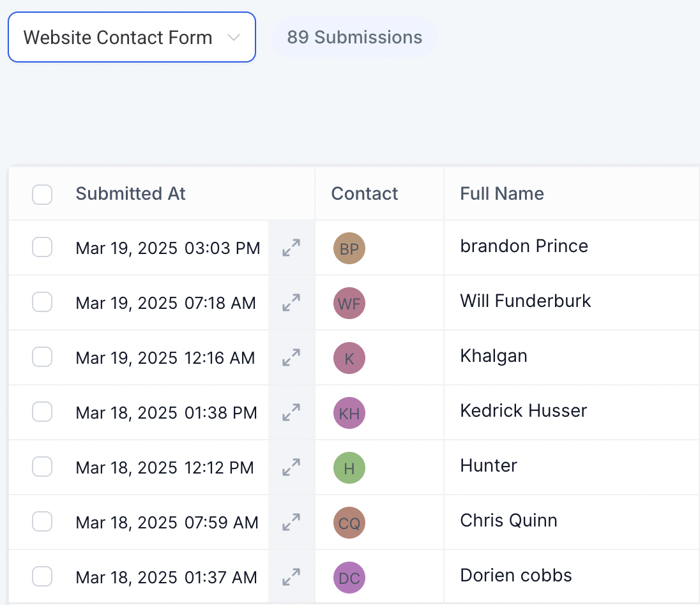Check the Mar 18 12:12 PM row checkbox
This screenshot has width=700, height=605.
(x=42, y=467)
